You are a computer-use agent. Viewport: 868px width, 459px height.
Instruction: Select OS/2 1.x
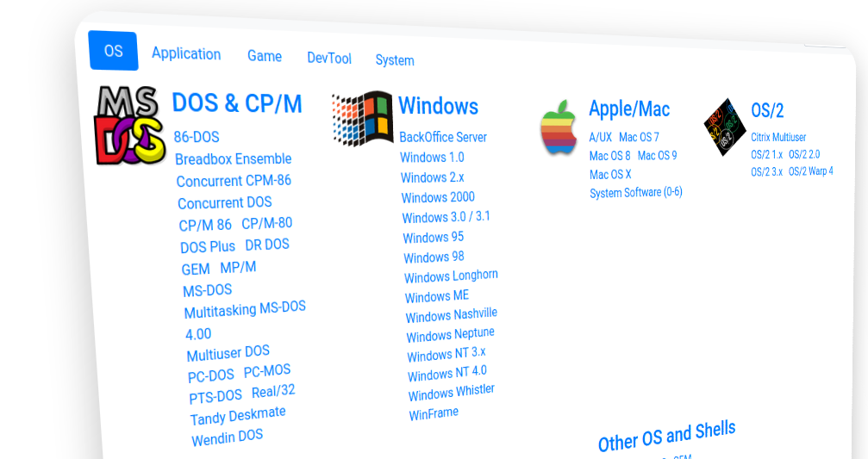tap(766, 155)
